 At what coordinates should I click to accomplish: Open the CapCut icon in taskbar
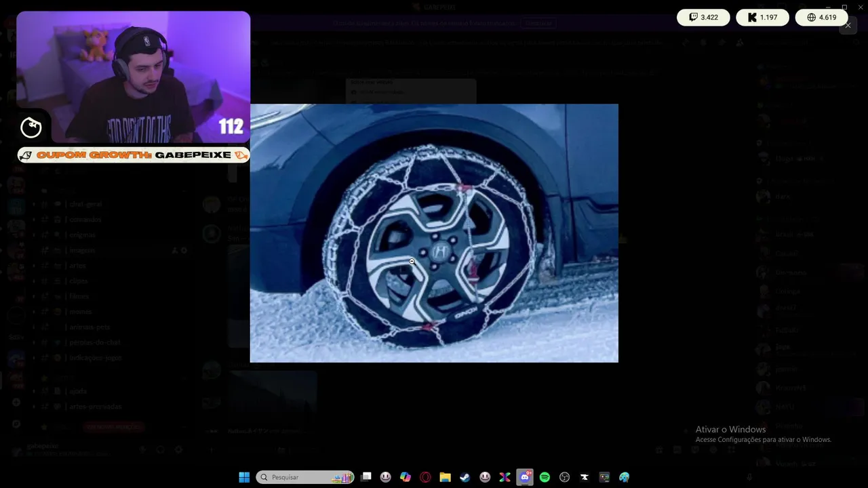pyautogui.click(x=584, y=477)
